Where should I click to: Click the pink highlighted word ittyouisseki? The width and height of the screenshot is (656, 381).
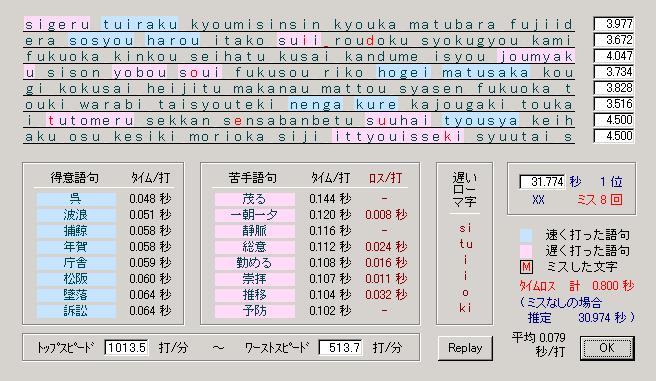[x=398, y=136]
